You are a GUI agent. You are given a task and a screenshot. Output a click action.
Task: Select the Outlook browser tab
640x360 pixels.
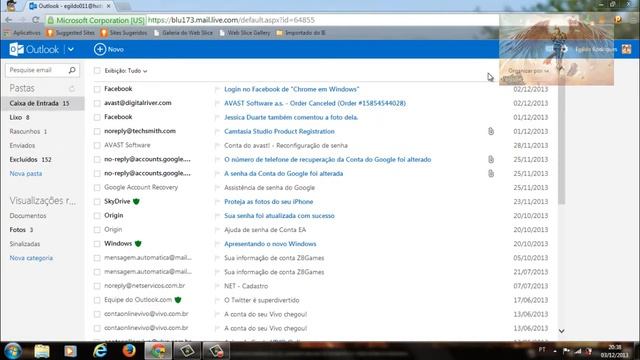pos(70,6)
